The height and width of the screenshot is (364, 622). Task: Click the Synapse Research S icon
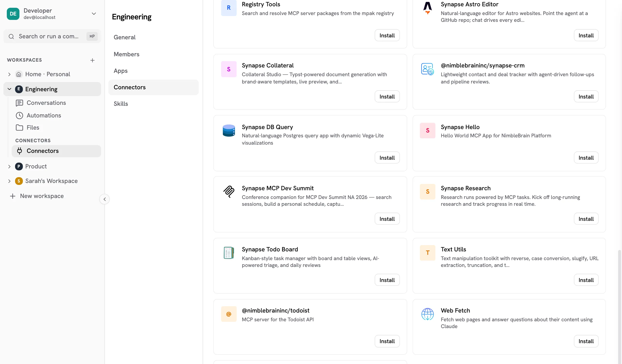(x=427, y=191)
